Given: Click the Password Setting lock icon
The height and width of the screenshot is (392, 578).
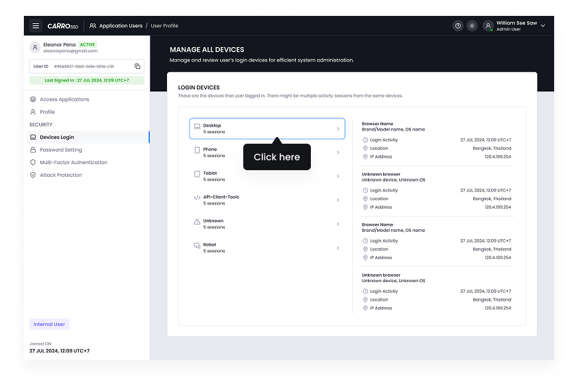Looking at the screenshot, I should tap(33, 150).
